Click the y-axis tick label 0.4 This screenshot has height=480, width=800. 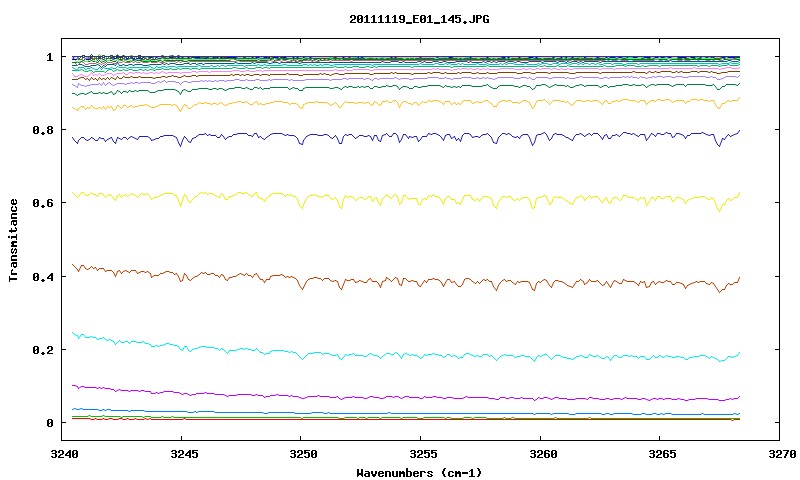click(43, 276)
